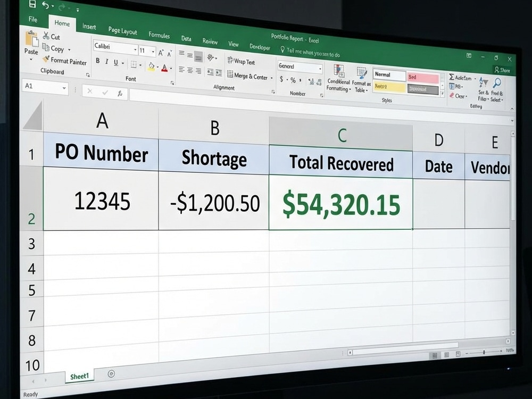
Task: Expand the Merge & Center dropdown arrow
Action: tap(271, 78)
